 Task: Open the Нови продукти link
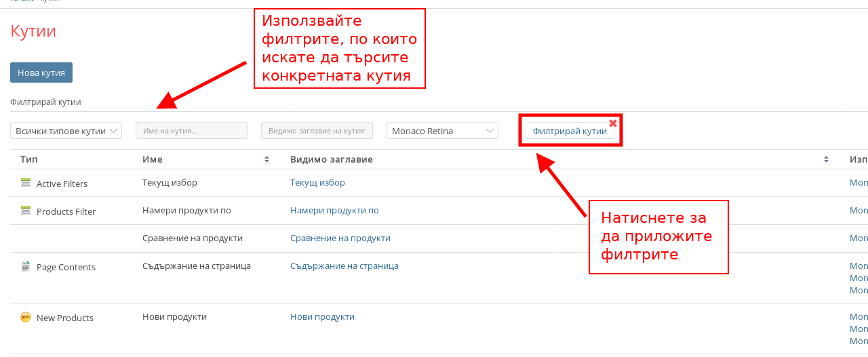[x=322, y=317]
